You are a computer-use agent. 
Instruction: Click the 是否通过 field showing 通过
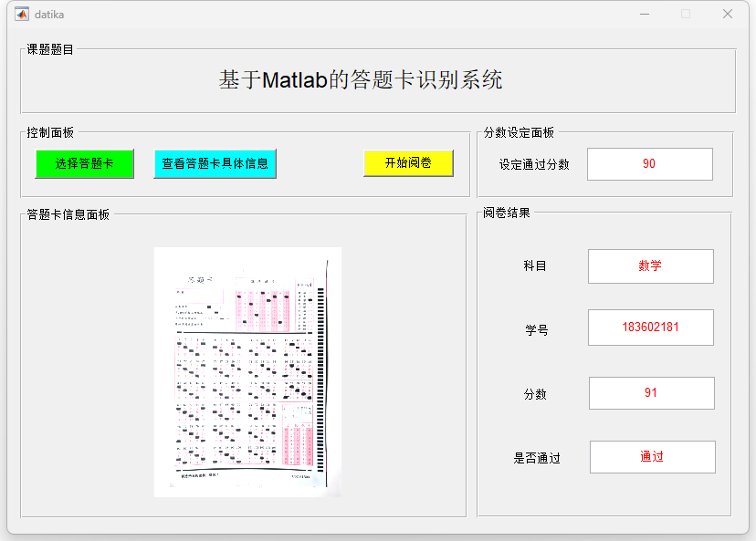[x=652, y=457]
